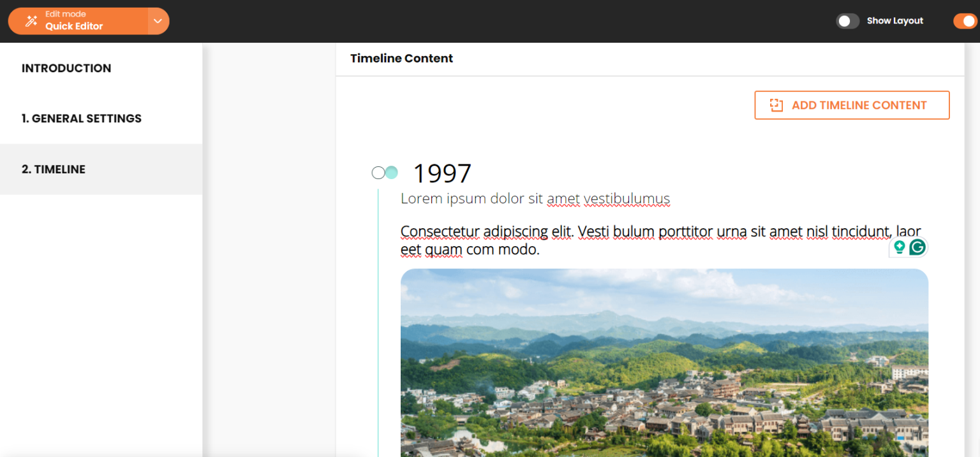The image size is (980, 457).
Task: Go to 1. General Settings
Action: [82, 119]
